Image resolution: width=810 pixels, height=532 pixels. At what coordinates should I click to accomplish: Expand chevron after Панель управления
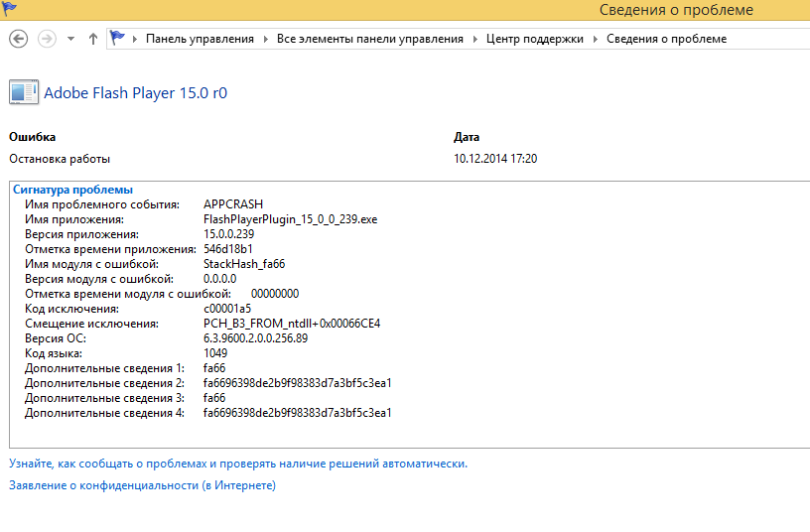click(265, 39)
